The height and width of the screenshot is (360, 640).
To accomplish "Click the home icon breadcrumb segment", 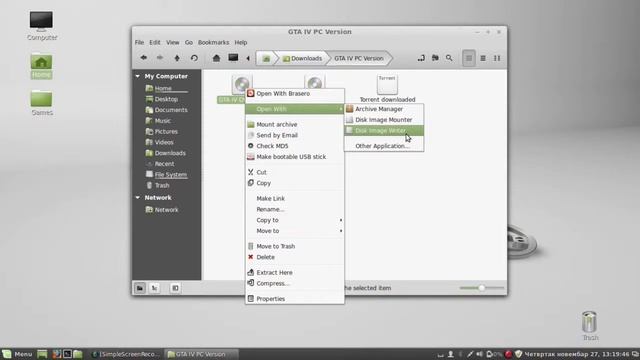I will [x=266, y=58].
